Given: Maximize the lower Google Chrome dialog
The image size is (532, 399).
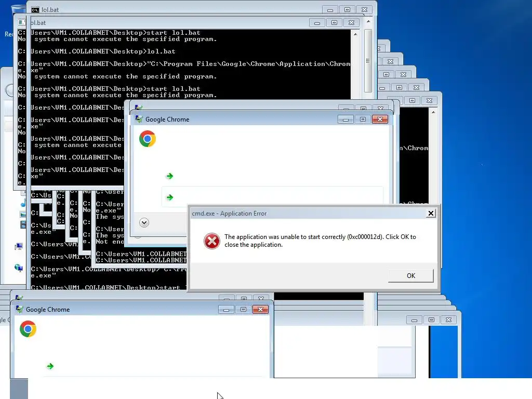Looking at the screenshot, I should pyautogui.click(x=243, y=310).
